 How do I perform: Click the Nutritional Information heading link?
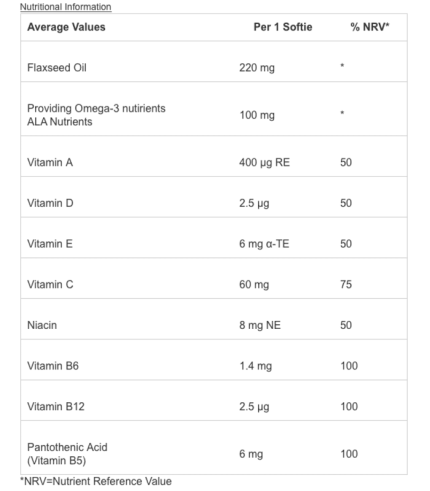(66, 7)
